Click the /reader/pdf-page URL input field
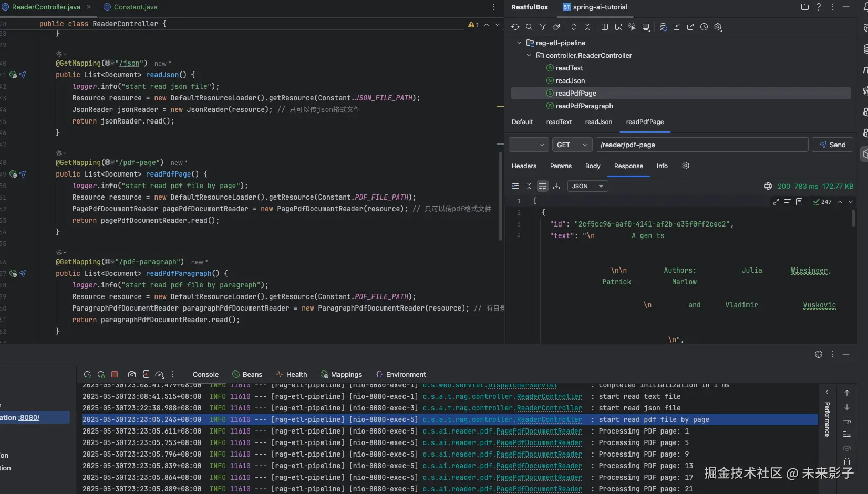The image size is (868, 494). [701, 145]
